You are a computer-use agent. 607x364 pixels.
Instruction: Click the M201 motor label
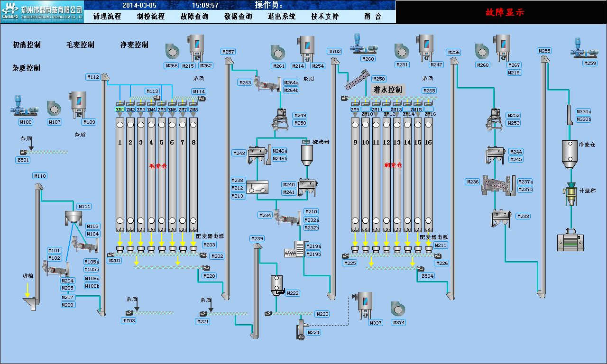coord(115,261)
